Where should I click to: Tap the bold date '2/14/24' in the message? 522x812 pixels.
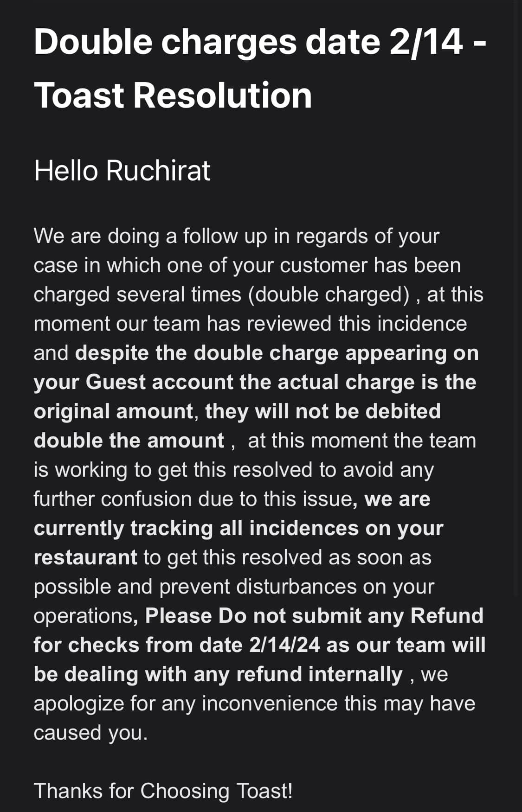[x=284, y=645]
